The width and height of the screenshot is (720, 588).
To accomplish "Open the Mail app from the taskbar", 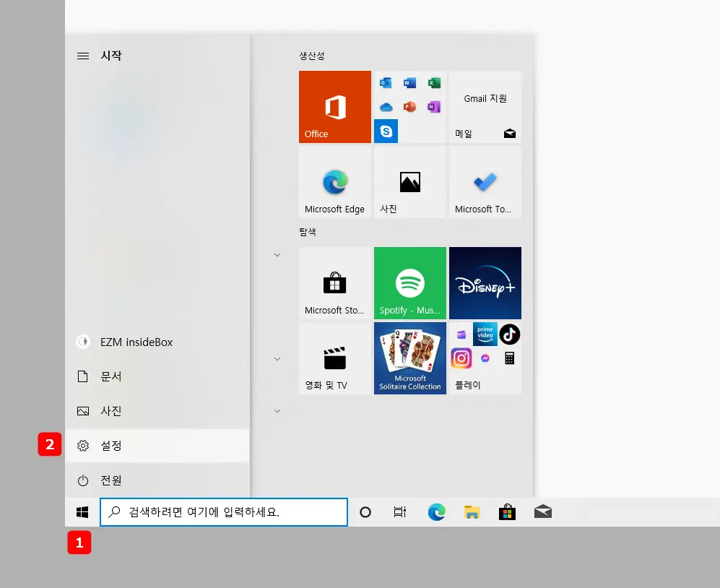I will tap(543, 512).
